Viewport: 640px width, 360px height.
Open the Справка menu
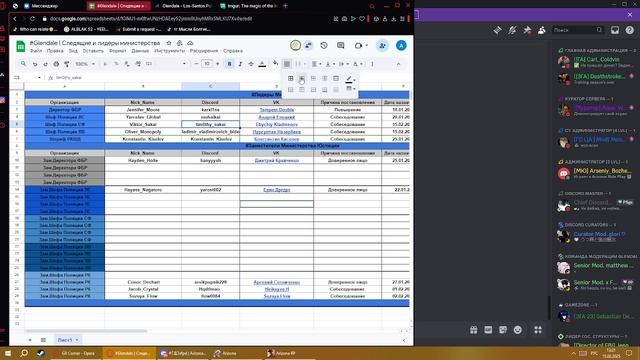click(x=233, y=51)
